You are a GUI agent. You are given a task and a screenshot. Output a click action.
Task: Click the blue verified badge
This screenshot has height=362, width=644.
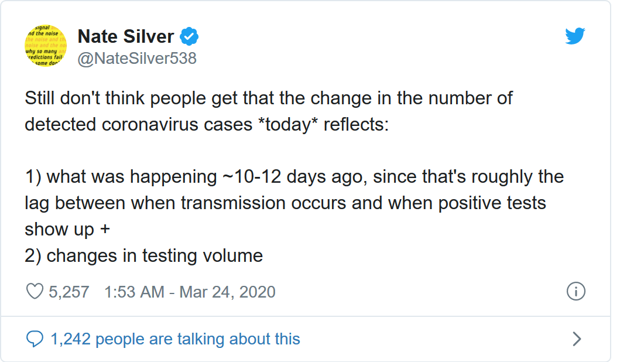189,37
